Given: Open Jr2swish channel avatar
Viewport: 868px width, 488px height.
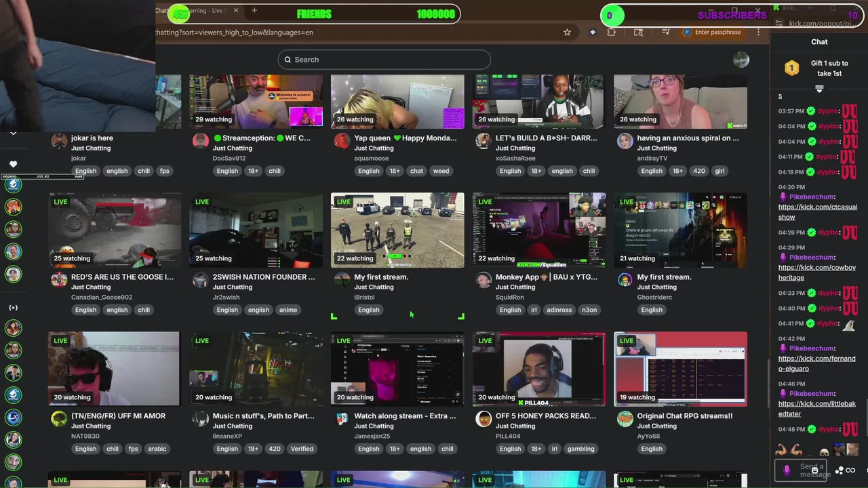Looking at the screenshot, I should click(200, 280).
